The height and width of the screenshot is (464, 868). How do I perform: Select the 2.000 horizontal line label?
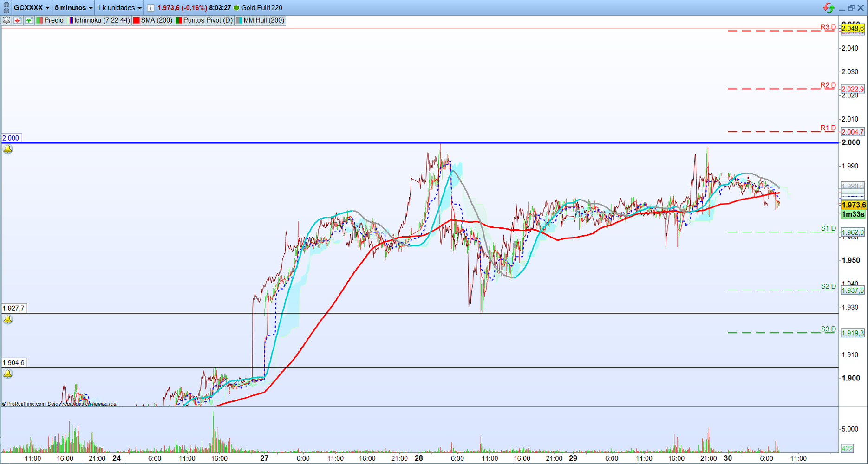tap(11, 138)
